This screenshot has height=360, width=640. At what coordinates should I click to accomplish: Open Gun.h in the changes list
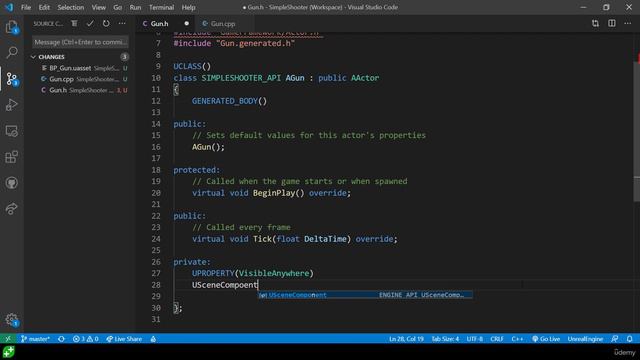tap(80, 90)
